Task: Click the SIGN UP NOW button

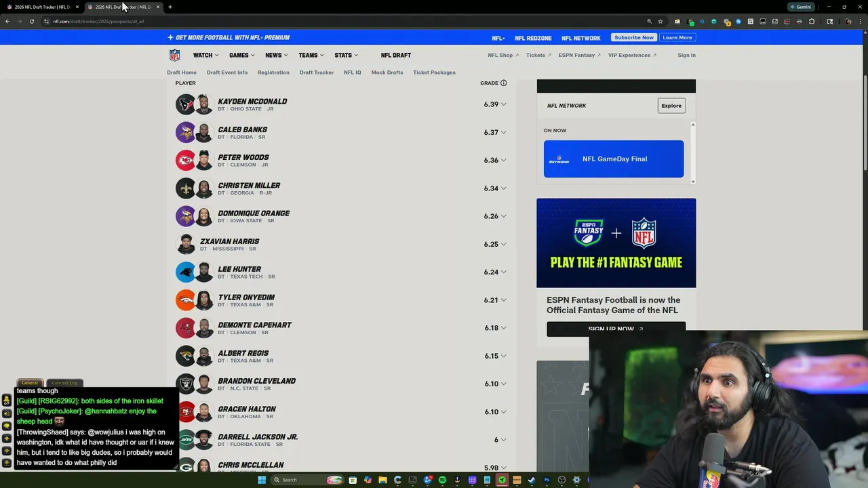Action: click(x=616, y=329)
